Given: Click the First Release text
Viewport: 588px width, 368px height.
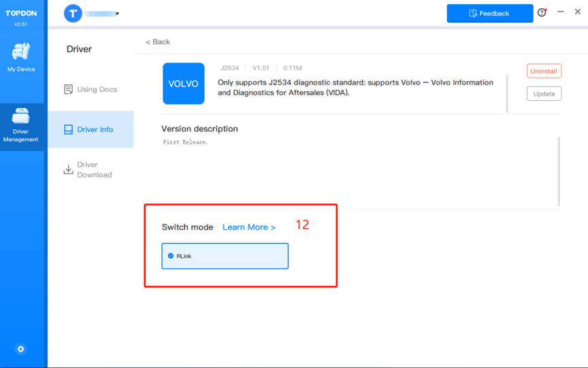Looking at the screenshot, I should (185, 142).
